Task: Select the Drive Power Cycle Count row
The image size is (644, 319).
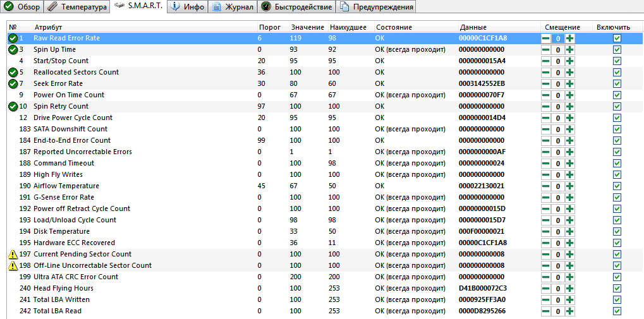Action: 325,118
